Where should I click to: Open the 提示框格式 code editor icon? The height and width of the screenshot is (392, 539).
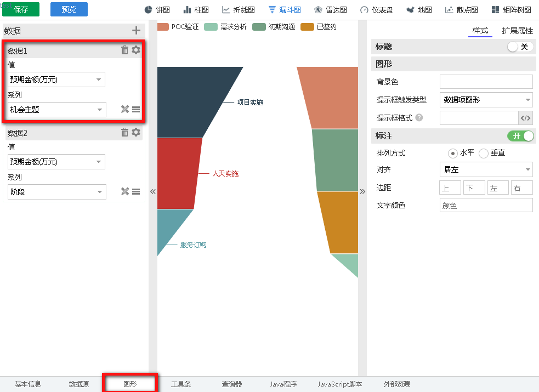525,118
